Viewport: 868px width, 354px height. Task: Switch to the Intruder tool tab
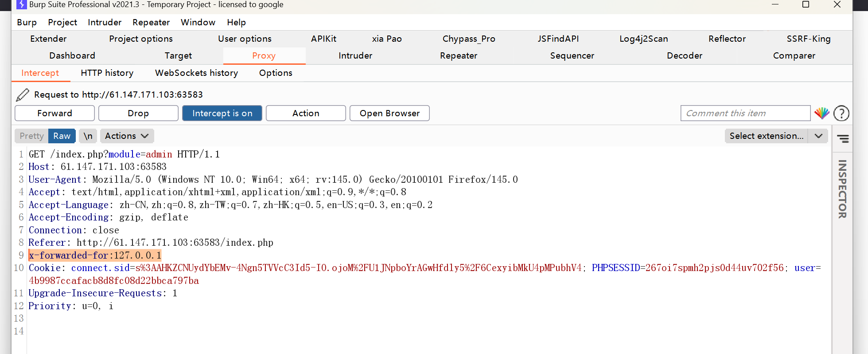(355, 55)
